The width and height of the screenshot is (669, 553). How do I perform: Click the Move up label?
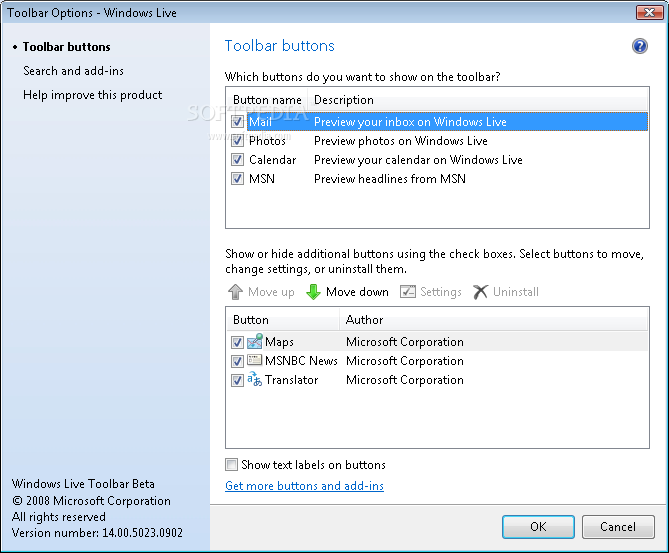click(x=271, y=292)
